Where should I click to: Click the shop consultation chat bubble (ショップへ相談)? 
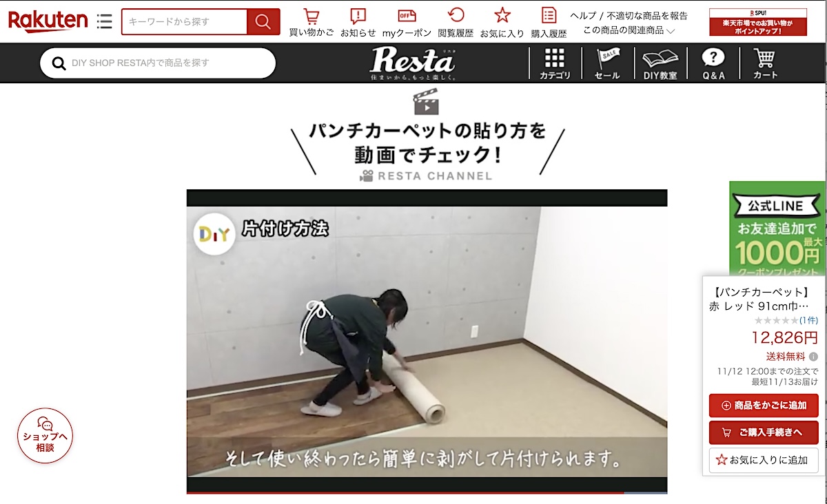(45, 436)
